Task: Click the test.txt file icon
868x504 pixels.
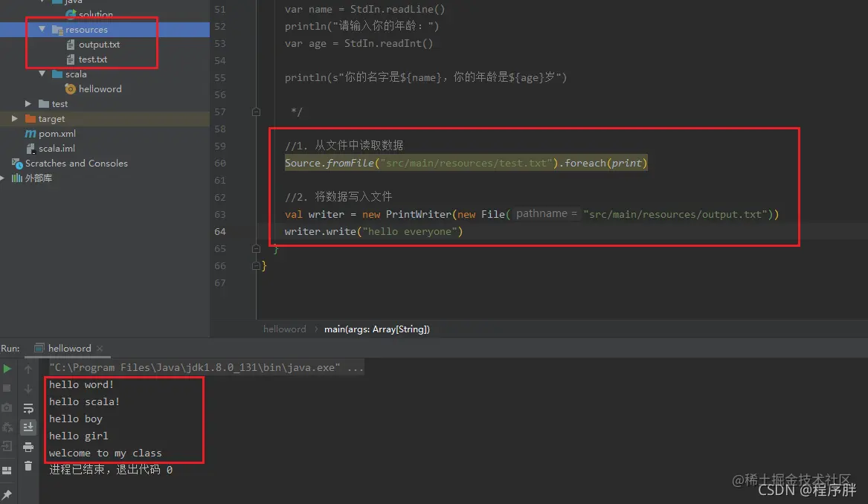Action: pos(71,59)
